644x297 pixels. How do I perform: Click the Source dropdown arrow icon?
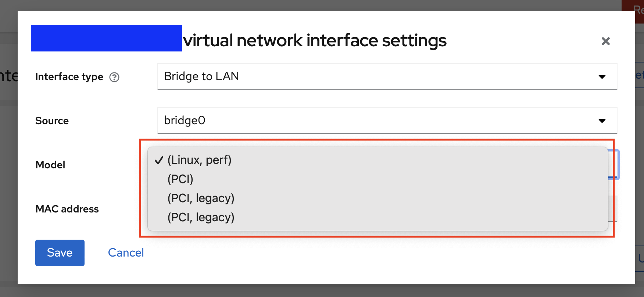[x=602, y=121]
